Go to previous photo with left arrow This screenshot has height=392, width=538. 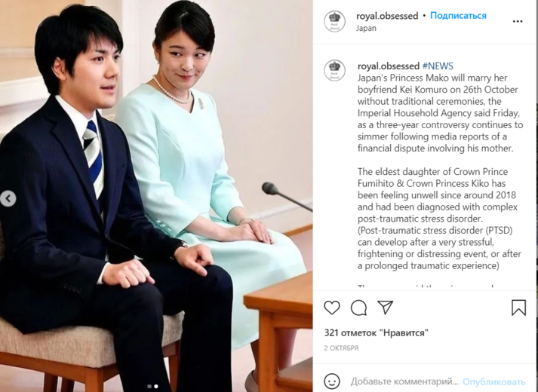(8, 199)
